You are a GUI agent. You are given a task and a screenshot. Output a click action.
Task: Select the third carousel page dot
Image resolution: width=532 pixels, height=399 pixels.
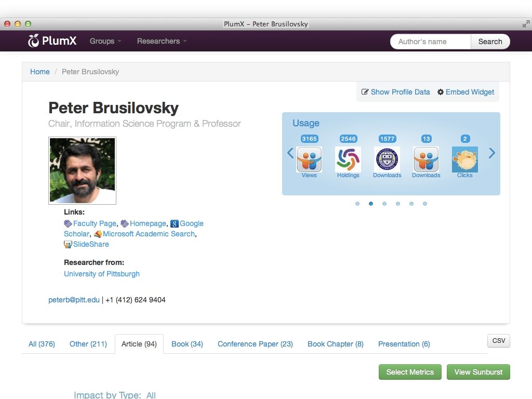(384, 204)
